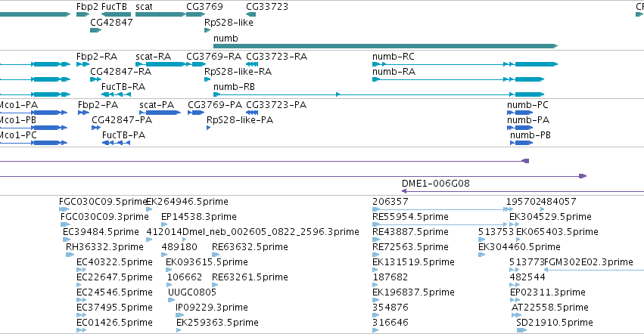The height and width of the screenshot is (334, 644).
Task: Select the RE55954.5prime EST alignment
Action: (440, 224)
